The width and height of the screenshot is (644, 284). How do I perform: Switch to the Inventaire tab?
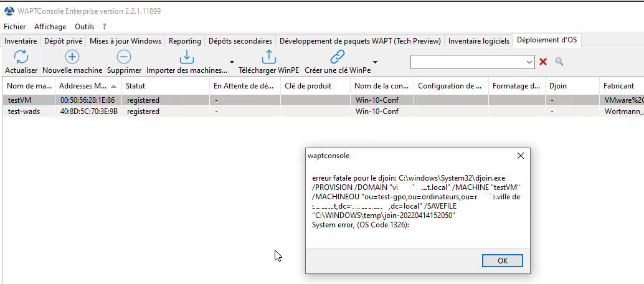pyautogui.click(x=21, y=41)
